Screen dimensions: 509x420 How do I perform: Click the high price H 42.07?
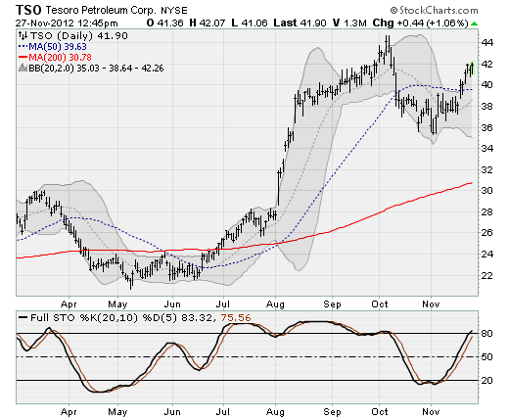208,23
